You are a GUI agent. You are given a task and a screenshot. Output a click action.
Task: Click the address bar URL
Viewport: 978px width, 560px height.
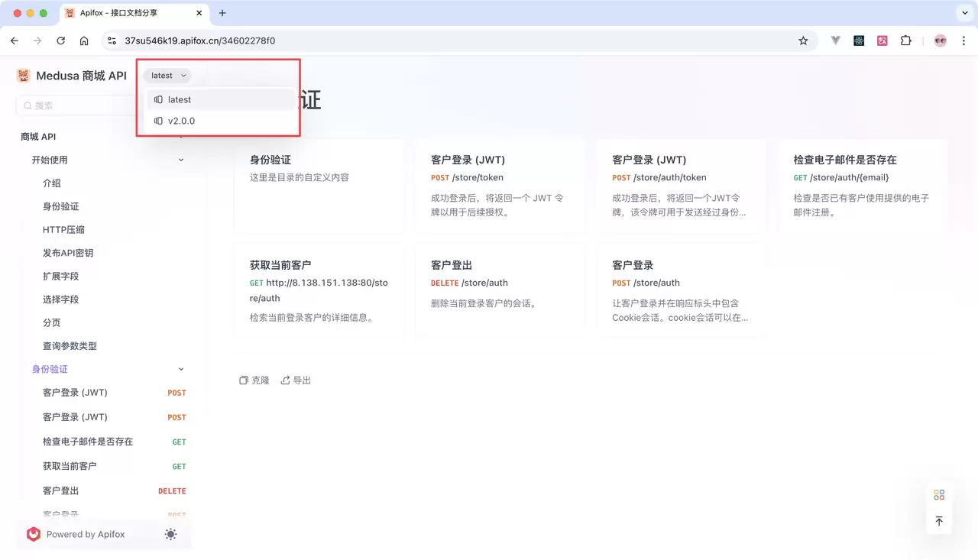pyautogui.click(x=200, y=40)
